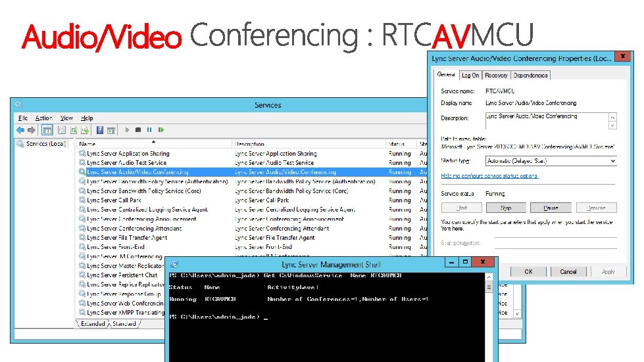Sort services by the Description column header
Image resolution: width=644 pixels, height=362 pixels.
coord(309,144)
